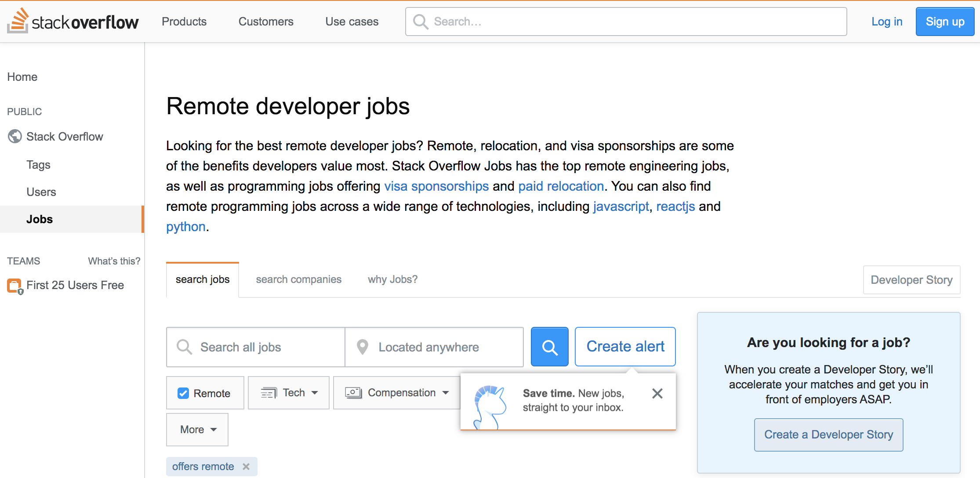980x478 pixels.
Task: Click Create a Developer Story button
Action: tap(829, 435)
